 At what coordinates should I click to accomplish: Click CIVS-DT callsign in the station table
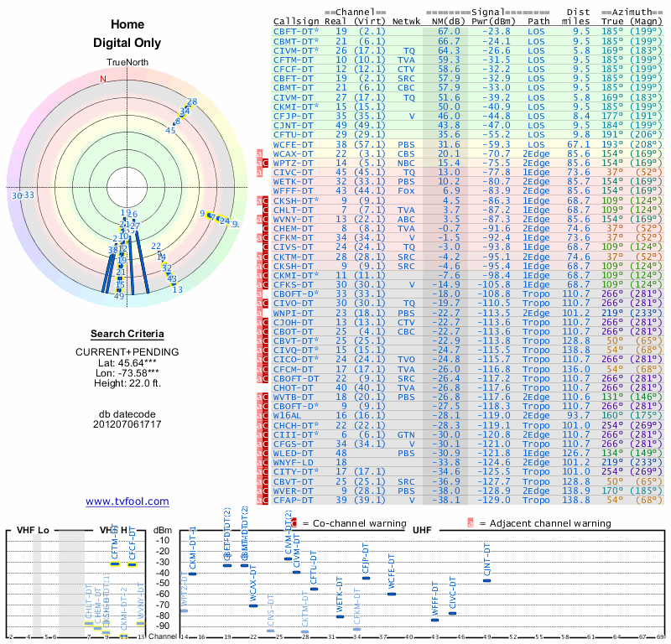pyautogui.click(x=293, y=247)
